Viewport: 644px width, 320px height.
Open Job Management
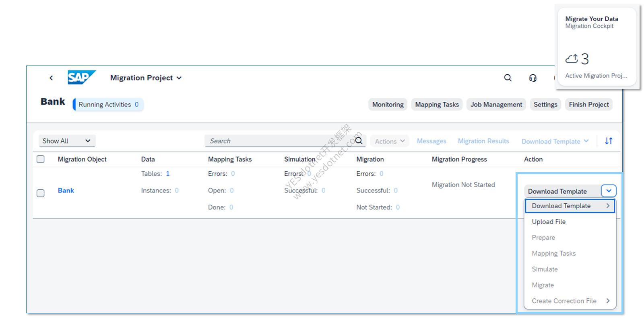click(x=496, y=105)
